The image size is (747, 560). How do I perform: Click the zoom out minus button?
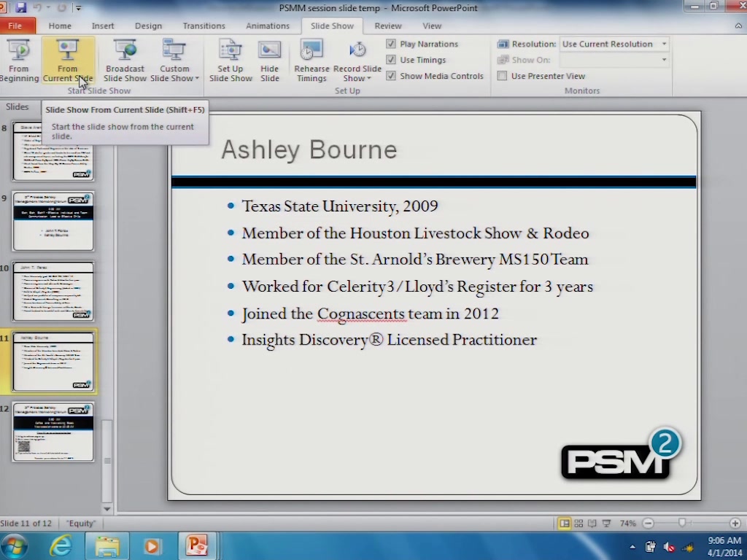coord(649,524)
